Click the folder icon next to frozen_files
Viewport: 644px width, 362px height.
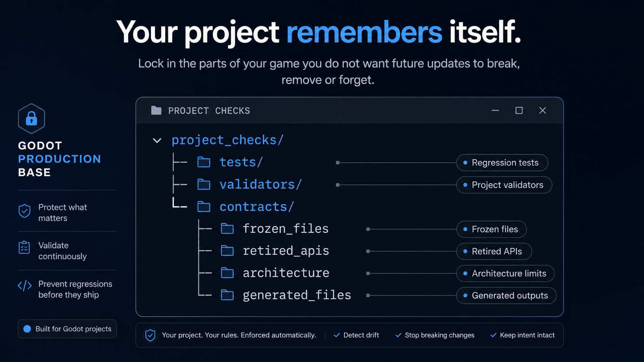click(227, 229)
